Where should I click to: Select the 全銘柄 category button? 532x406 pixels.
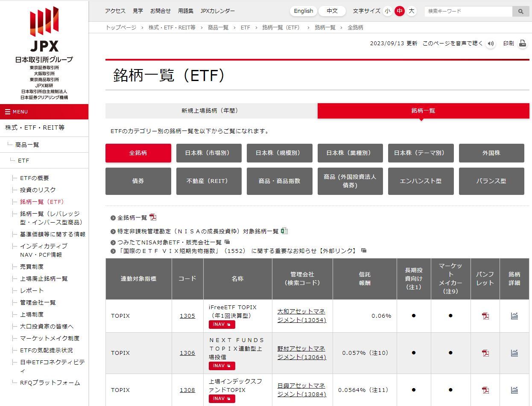(138, 153)
